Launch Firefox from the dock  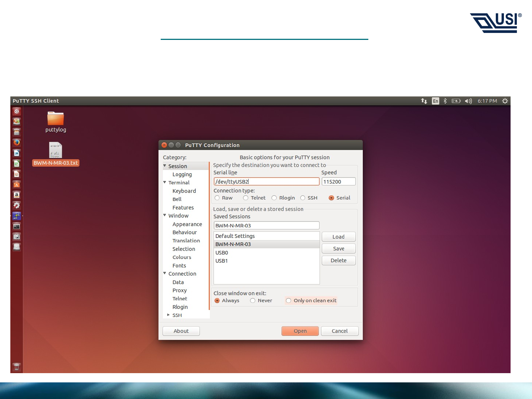click(x=17, y=142)
